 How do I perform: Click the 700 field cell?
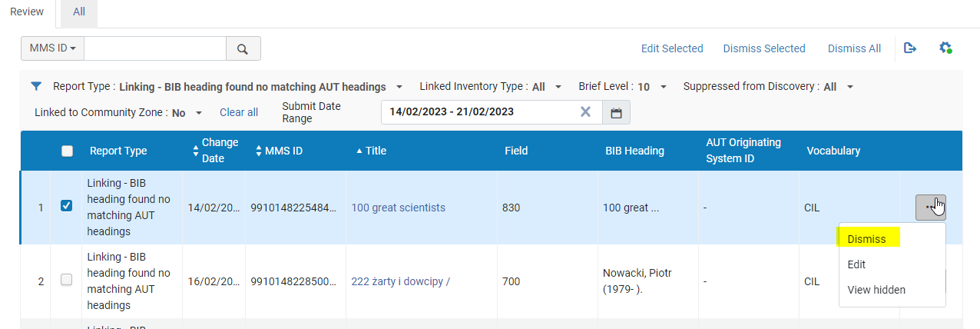[x=511, y=281]
